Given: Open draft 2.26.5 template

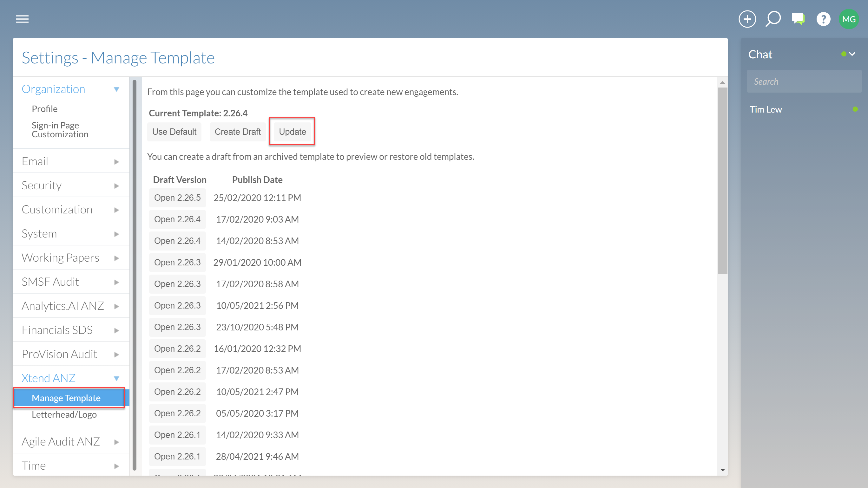Looking at the screenshot, I should coord(177,198).
